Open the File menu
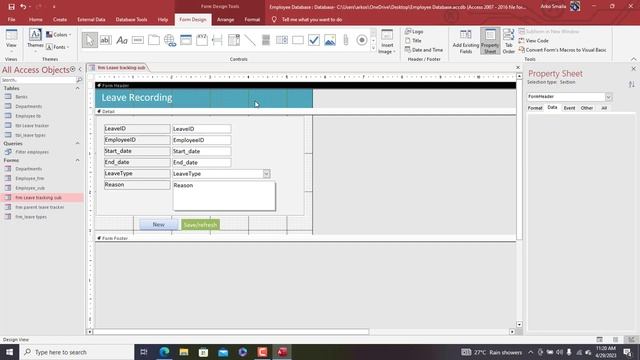 11,19
